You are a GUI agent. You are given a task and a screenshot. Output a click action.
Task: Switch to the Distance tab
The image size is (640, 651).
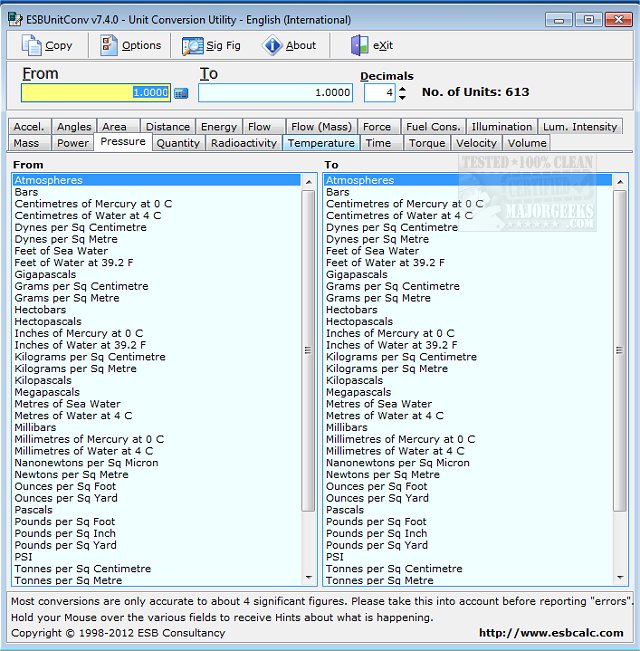(168, 127)
